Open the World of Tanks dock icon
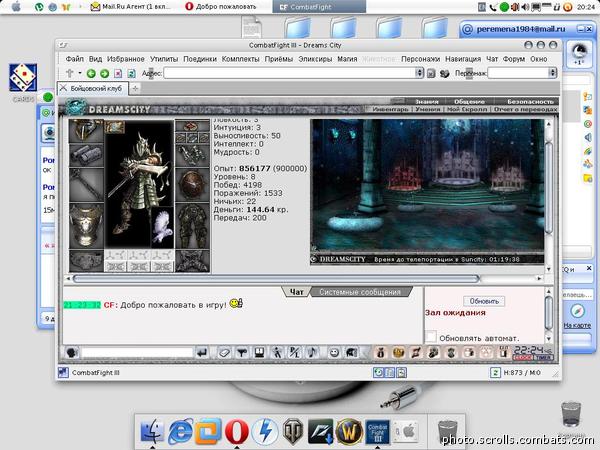The width and height of the screenshot is (600, 450). click(293, 432)
